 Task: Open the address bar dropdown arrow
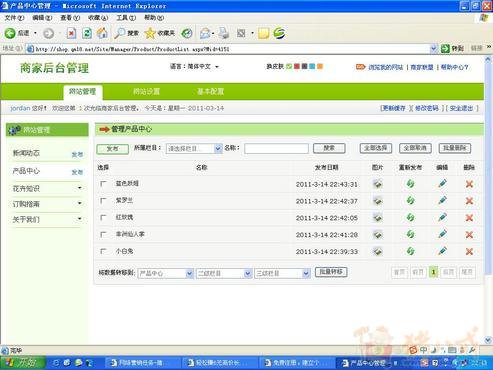[433, 49]
